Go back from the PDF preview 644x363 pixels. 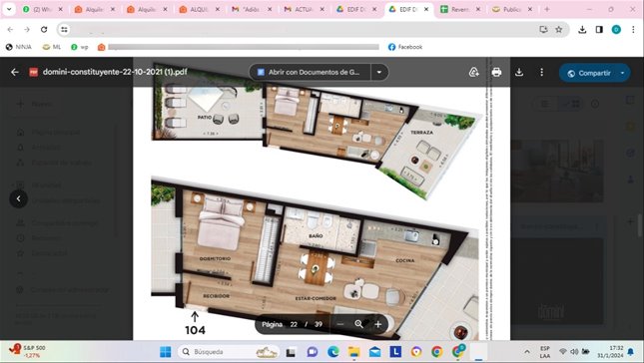coord(15,72)
